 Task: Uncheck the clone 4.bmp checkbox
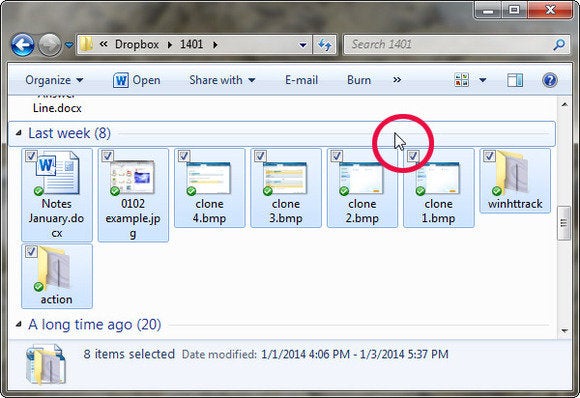pyautogui.click(x=184, y=156)
